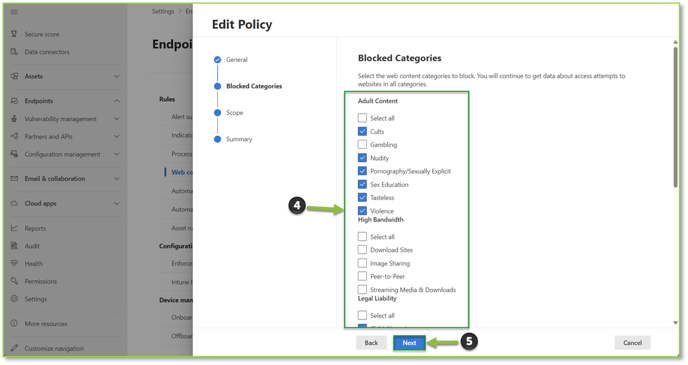
Task: Click the Secure score trophy icon
Action: (x=14, y=34)
